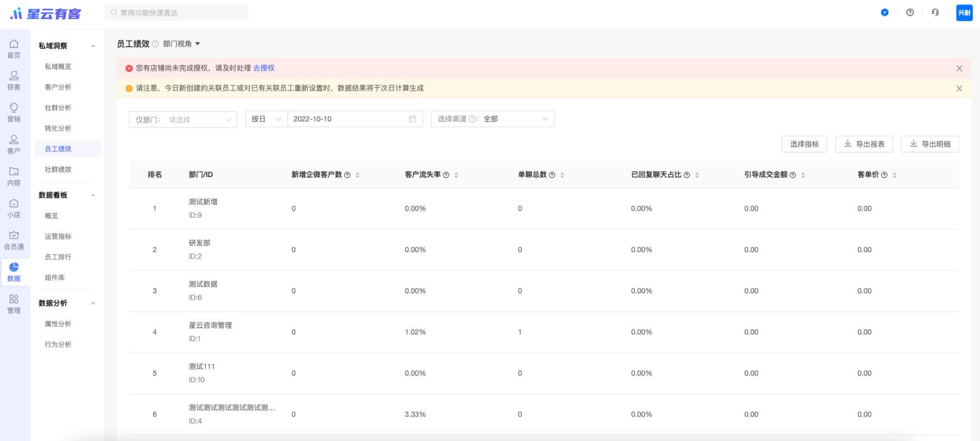Sort by 新增企微客户数 column
This screenshot has width=980, height=441.
(x=358, y=175)
